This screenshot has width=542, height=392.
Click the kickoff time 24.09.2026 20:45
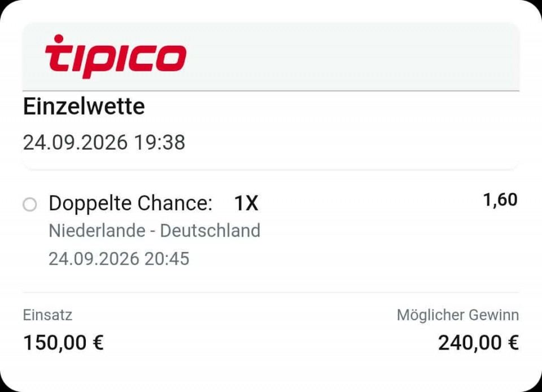pyautogui.click(x=119, y=259)
